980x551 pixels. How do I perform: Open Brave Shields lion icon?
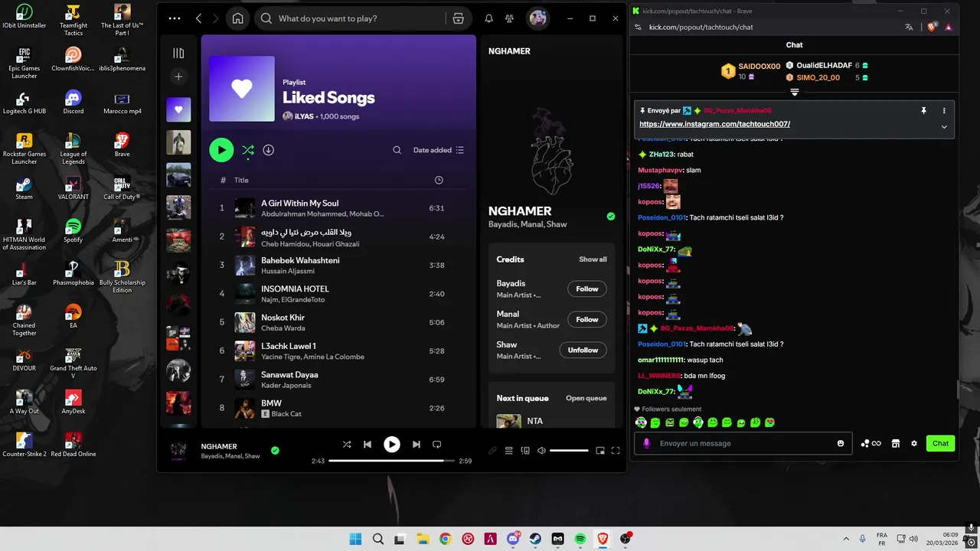coord(932,27)
